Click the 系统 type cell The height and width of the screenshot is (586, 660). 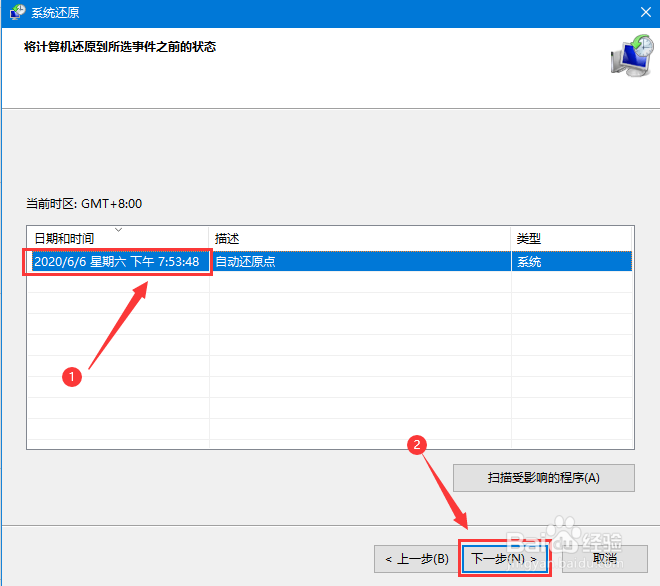tap(529, 262)
